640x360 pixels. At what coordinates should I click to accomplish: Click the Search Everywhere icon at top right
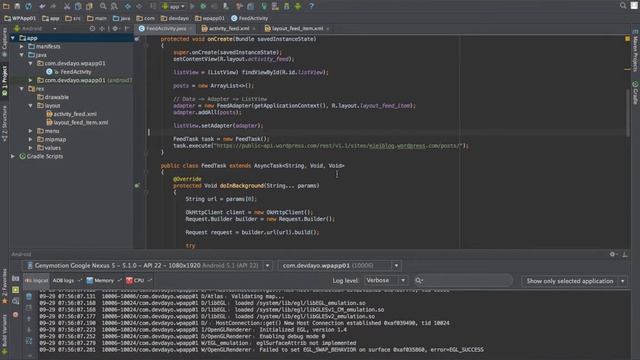623,5
